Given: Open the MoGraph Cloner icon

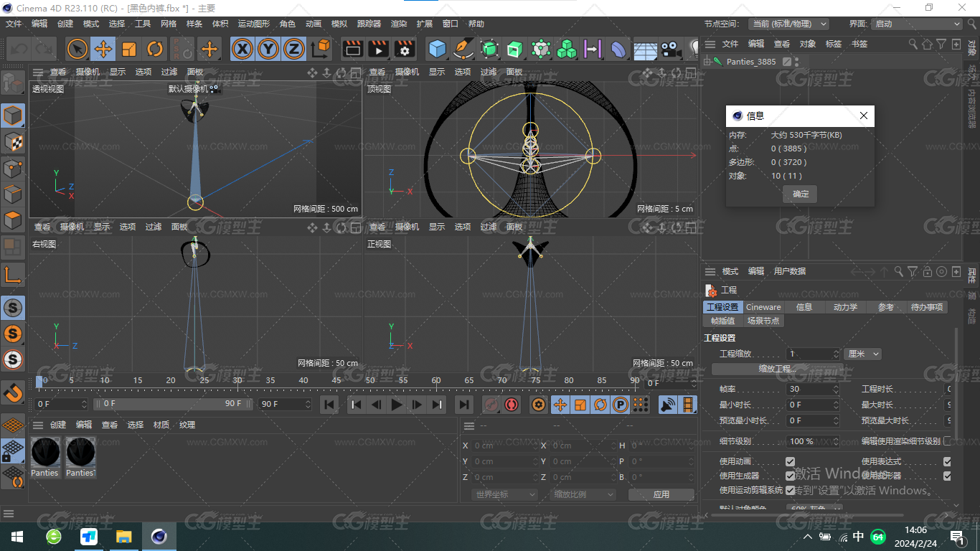Looking at the screenshot, I should [x=541, y=49].
